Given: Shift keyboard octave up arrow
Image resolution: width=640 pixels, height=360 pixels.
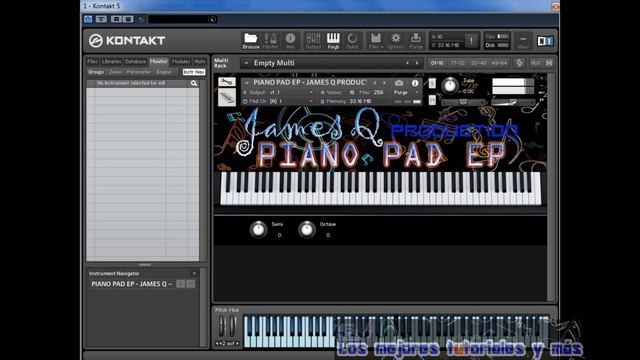Looking at the screenshot, I should 237,344.
